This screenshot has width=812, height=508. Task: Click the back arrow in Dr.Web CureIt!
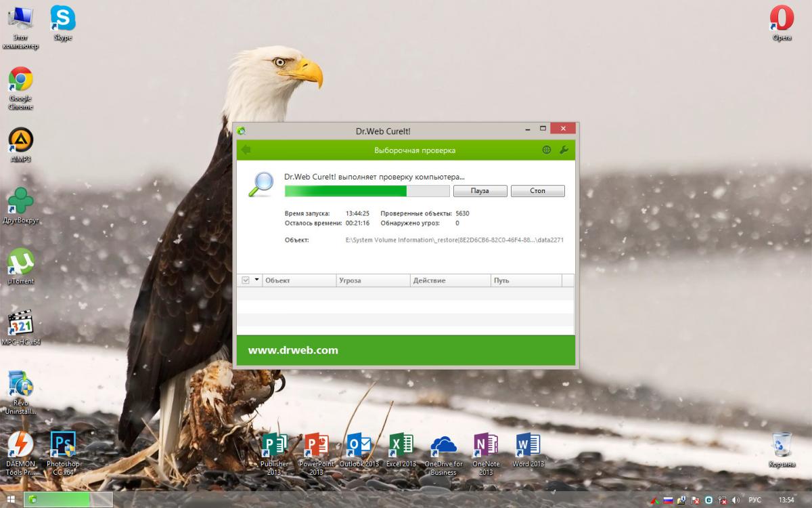pos(246,150)
